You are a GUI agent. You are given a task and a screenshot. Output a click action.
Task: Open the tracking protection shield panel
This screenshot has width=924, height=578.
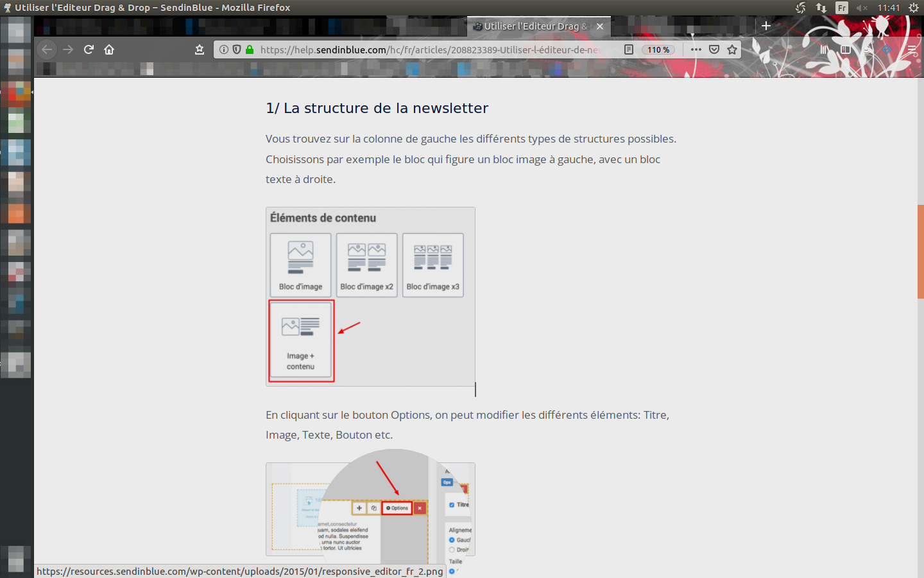tap(236, 49)
